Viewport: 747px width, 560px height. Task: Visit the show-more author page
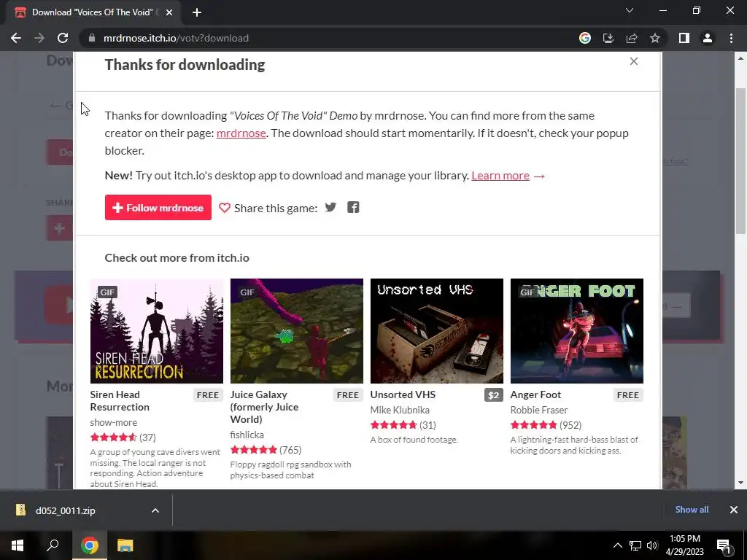click(x=113, y=422)
